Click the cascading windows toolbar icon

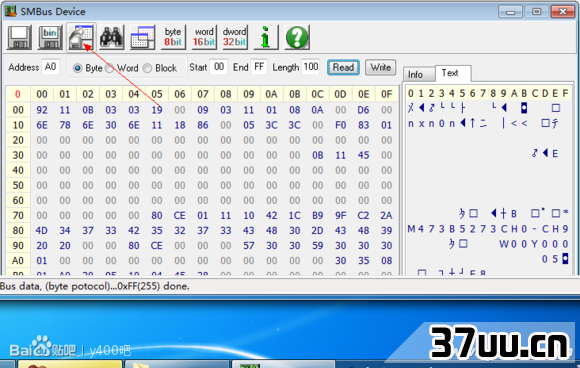point(142,37)
